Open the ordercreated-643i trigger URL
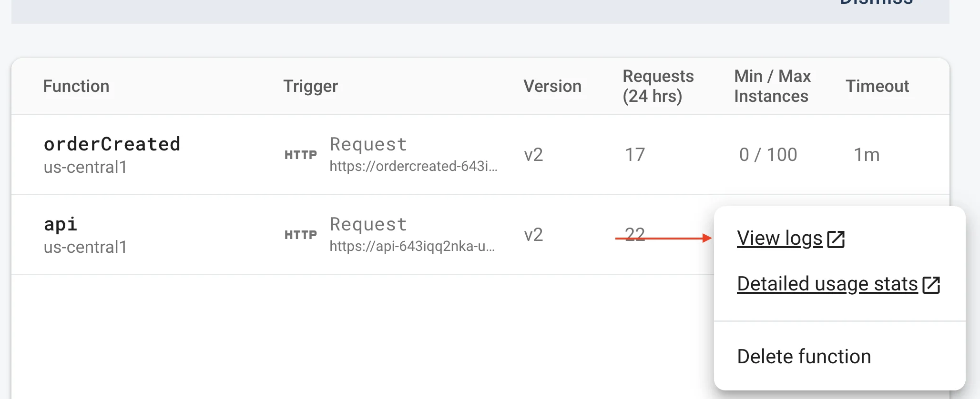Image resolution: width=980 pixels, height=399 pixels. tap(413, 166)
